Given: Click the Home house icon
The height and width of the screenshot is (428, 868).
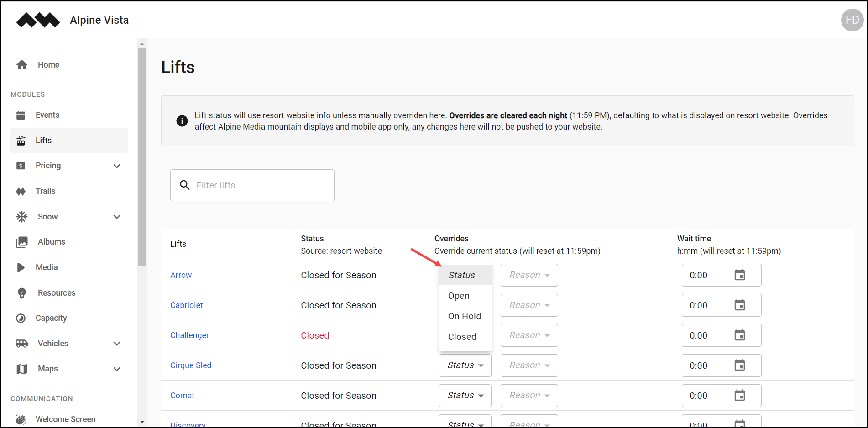Looking at the screenshot, I should pyautogui.click(x=22, y=65).
